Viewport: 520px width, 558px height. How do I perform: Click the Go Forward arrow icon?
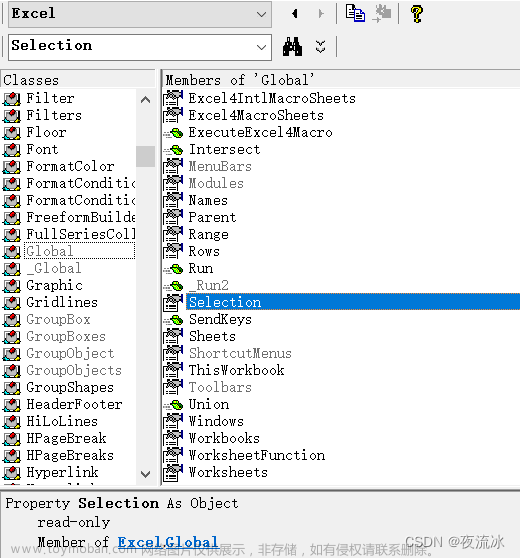321,14
